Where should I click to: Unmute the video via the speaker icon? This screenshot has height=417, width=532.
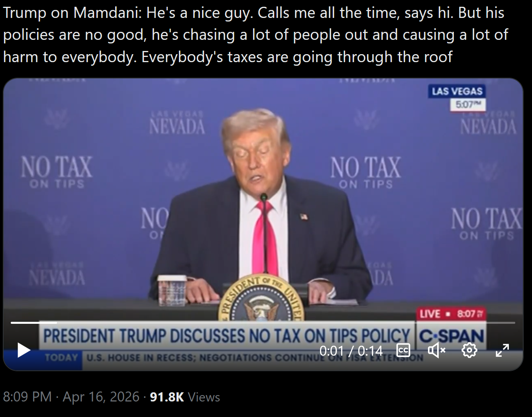click(436, 350)
